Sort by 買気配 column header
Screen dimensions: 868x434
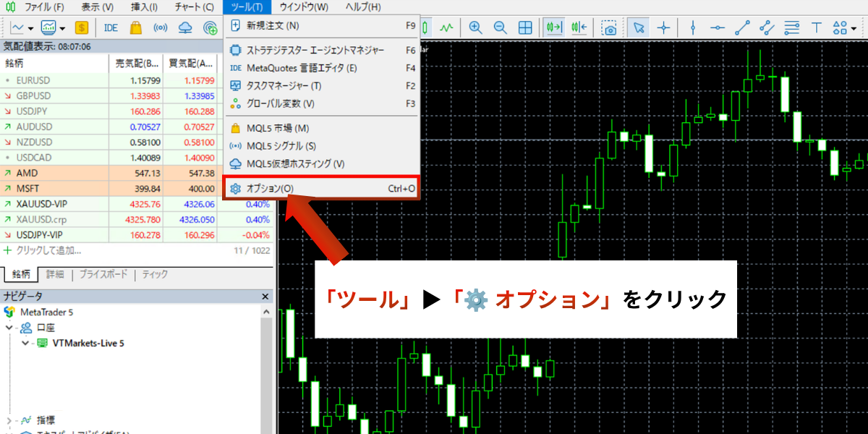coord(190,63)
